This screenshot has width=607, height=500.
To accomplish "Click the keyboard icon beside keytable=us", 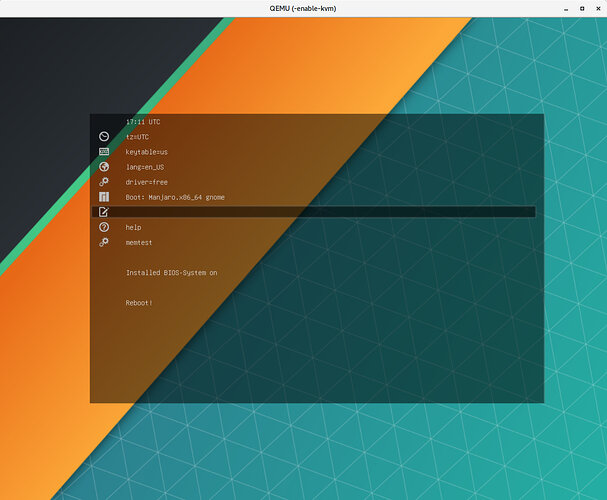I will [104, 151].
